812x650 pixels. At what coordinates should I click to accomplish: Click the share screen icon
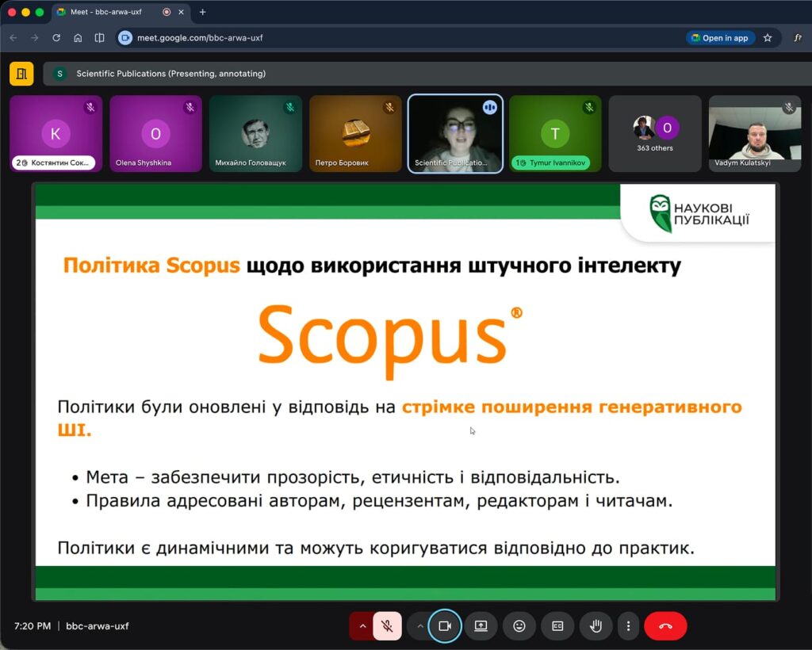click(481, 626)
